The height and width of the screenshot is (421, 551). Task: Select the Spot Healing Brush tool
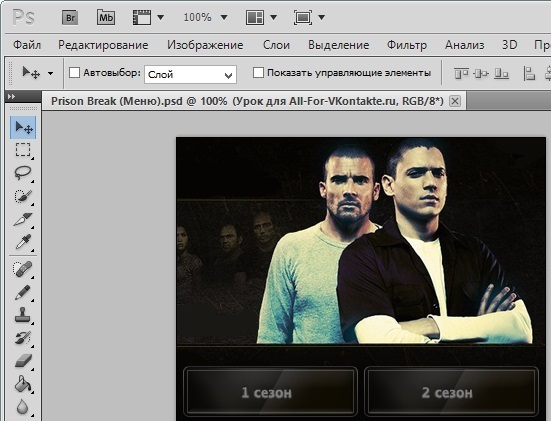pyautogui.click(x=23, y=270)
